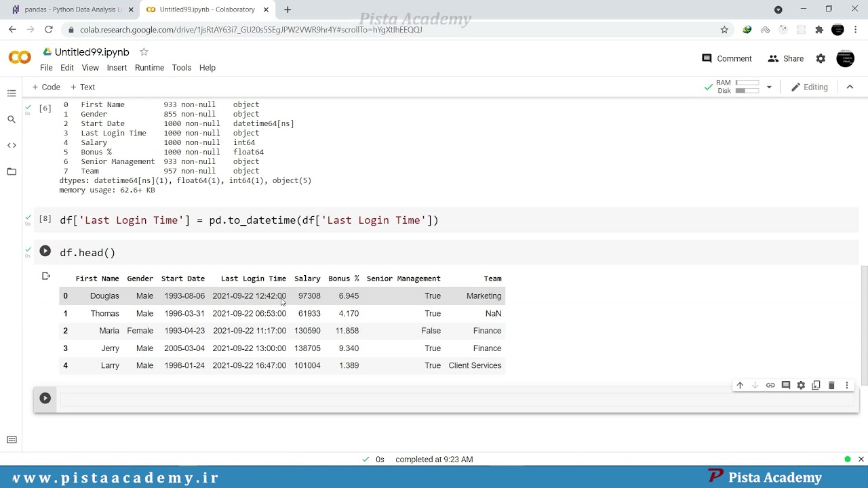Image resolution: width=868 pixels, height=488 pixels.
Task: Open the table of contents sidebar icon
Action: (x=12, y=94)
